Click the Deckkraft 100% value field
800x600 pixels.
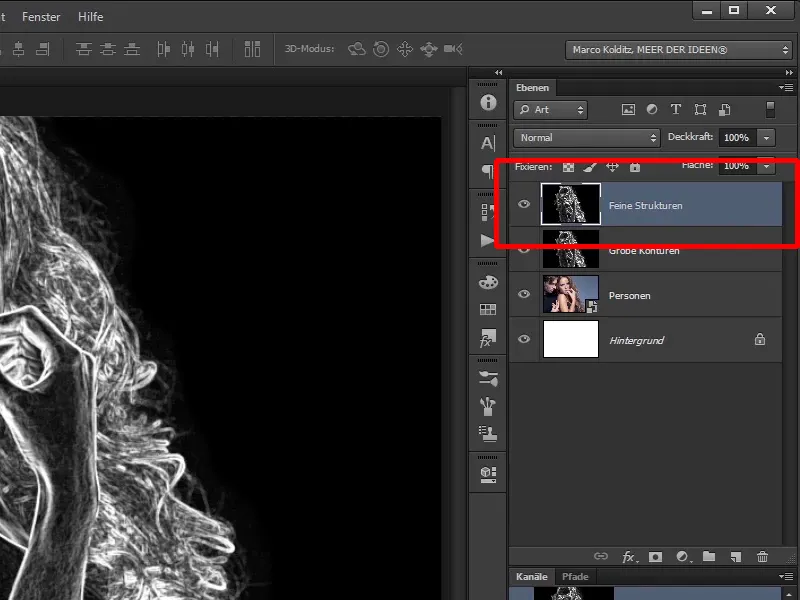[737, 138]
